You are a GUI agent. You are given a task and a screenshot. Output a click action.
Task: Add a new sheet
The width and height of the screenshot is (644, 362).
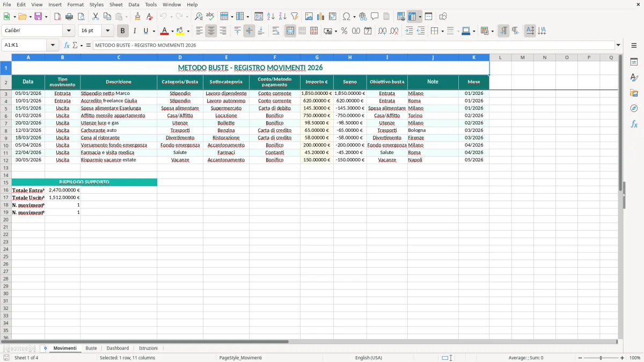(x=45, y=349)
